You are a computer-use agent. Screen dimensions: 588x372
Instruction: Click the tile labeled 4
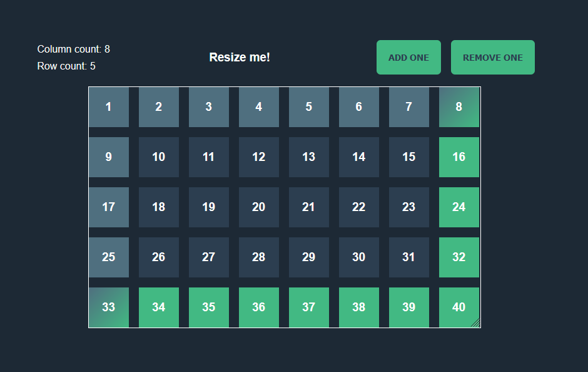coord(259,107)
